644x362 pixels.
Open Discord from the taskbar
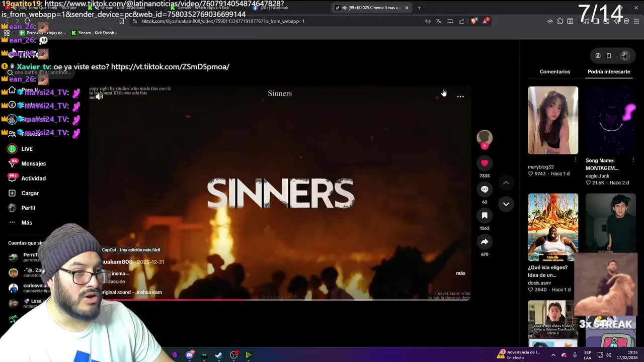click(x=190, y=355)
